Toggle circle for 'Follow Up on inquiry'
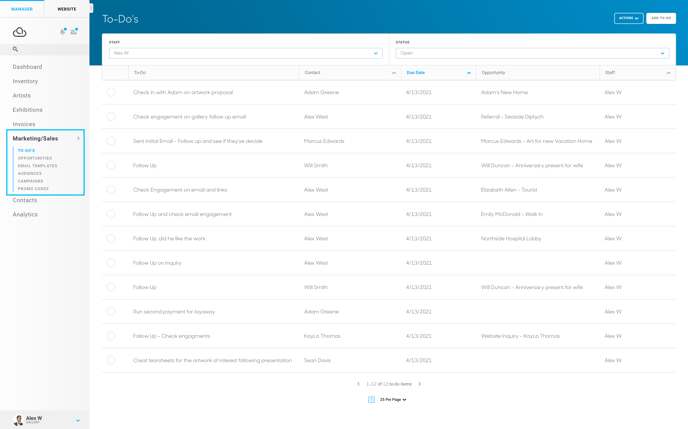 (x=111, y=263)
